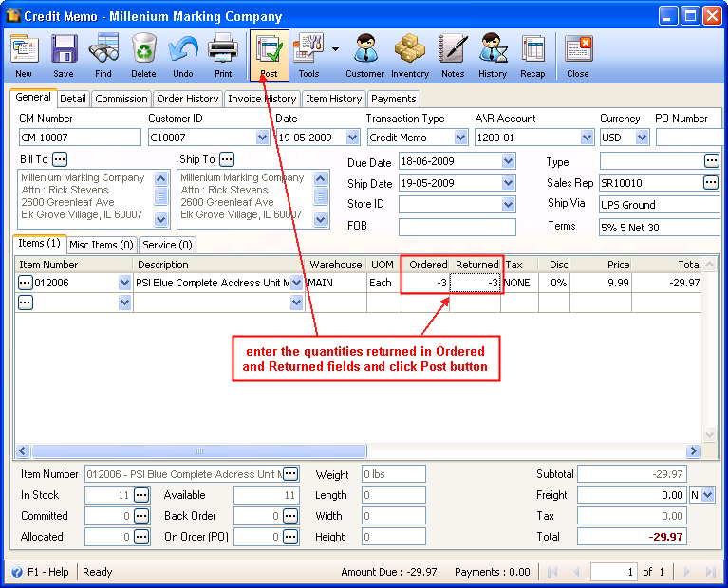
Task: Open Recap report icon
Action: pyautogui.click(x=532, y=55)
